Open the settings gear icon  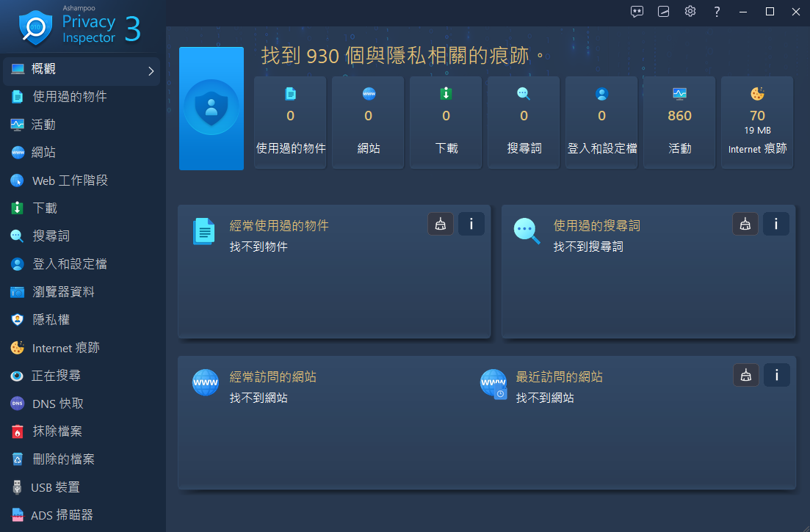tap(690, 11)
